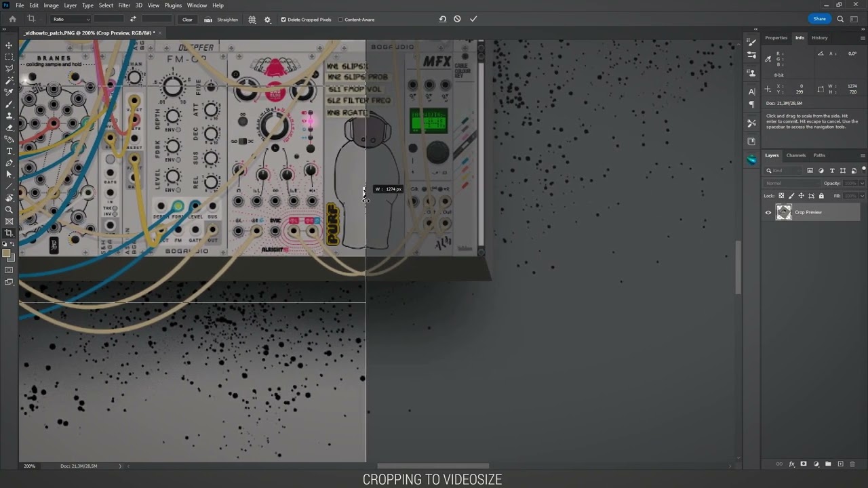The image size is (868, 488).
Task: Click the zoom percentage field in status bar
Action: pyautogui.click(x=30, y=466)
